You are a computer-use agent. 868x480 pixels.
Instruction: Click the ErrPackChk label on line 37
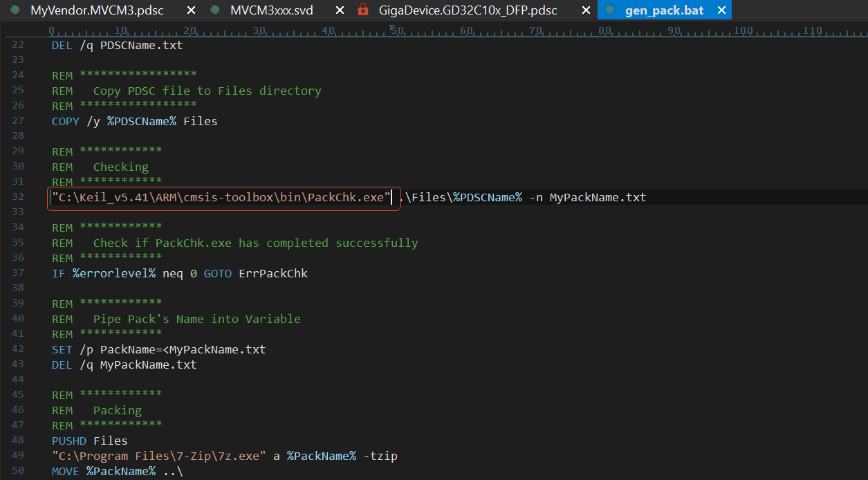(273, 273)
